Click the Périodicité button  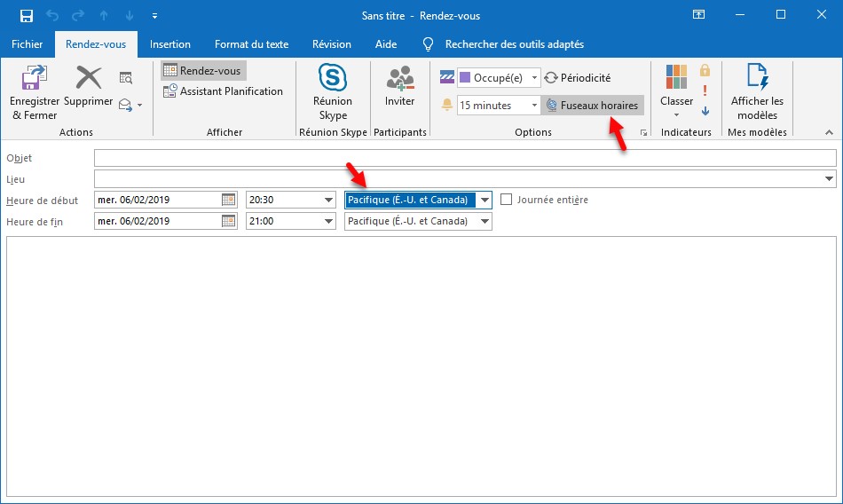[x=578, y=78]
